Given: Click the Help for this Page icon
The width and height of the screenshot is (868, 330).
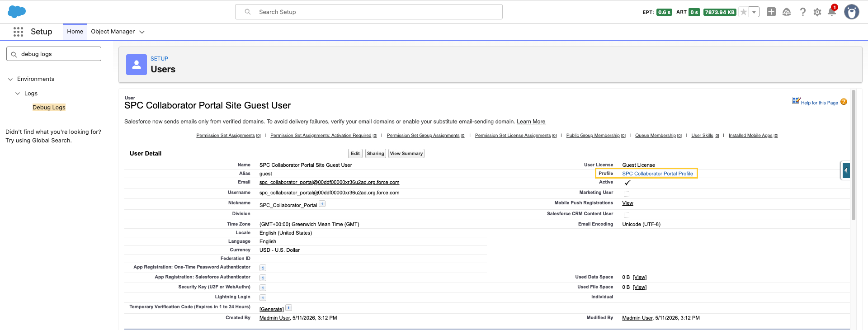Looking at the screenshot, I should click(x=796, y=100).
